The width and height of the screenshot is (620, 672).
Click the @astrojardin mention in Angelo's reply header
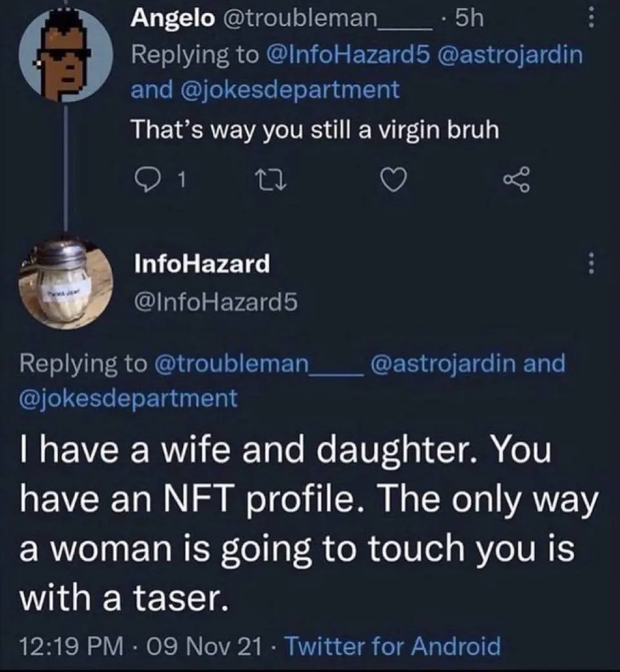[x=510, y=54]
